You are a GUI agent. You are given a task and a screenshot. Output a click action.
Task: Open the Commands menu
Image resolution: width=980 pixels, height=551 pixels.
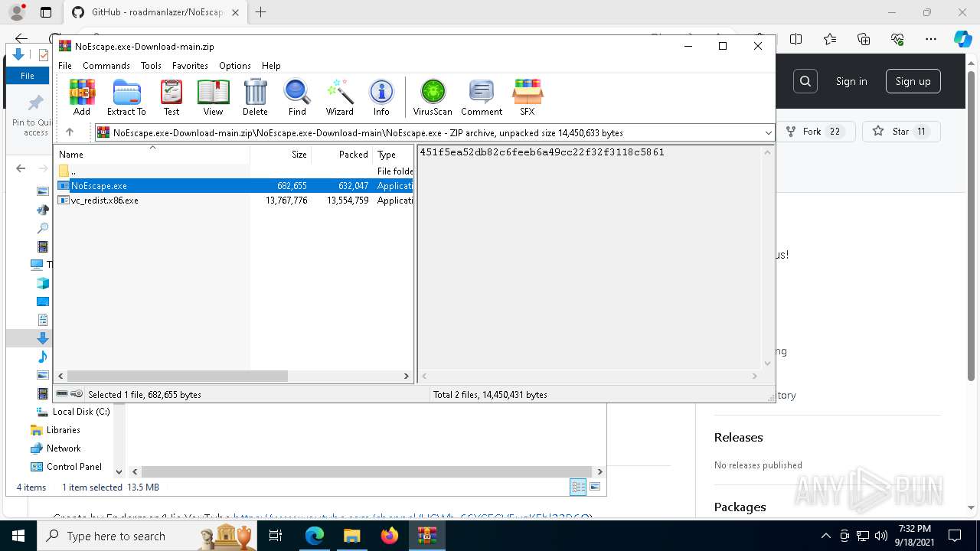(x=106, y=66)
